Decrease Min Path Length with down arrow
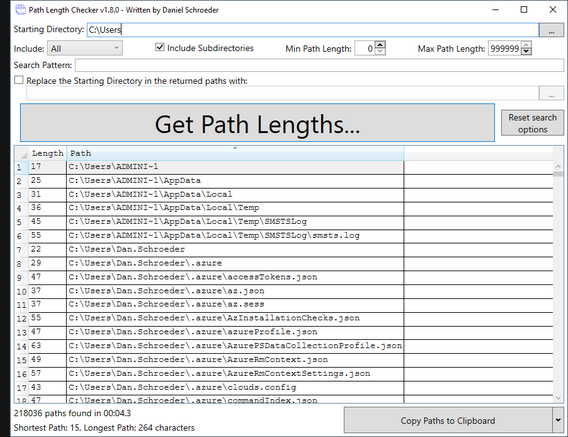The image size is (568, 437). click(x=380, y=51)
